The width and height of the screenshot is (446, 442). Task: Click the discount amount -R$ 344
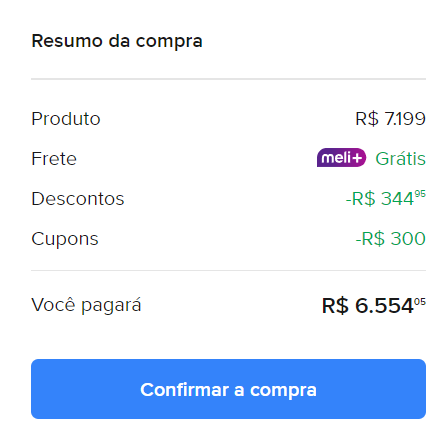point(386,198)
